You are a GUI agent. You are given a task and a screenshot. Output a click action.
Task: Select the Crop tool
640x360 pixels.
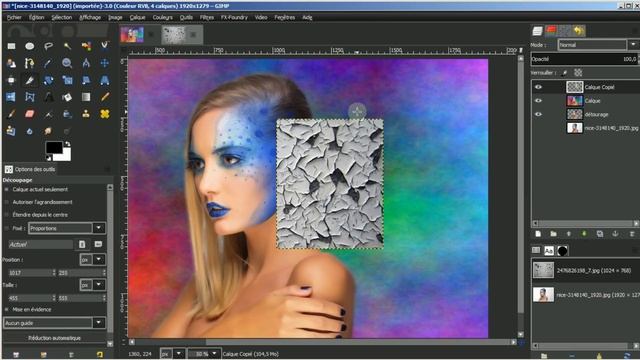coord(30,80)
